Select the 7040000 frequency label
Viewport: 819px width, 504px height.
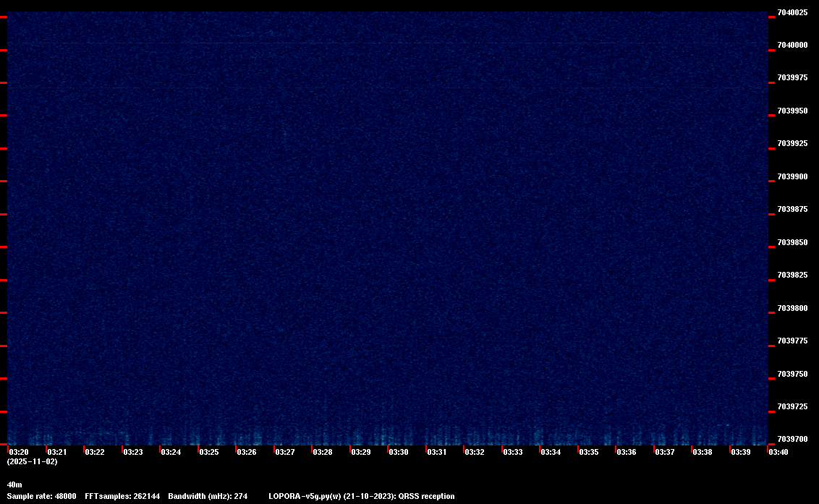[x=792, y=45]
